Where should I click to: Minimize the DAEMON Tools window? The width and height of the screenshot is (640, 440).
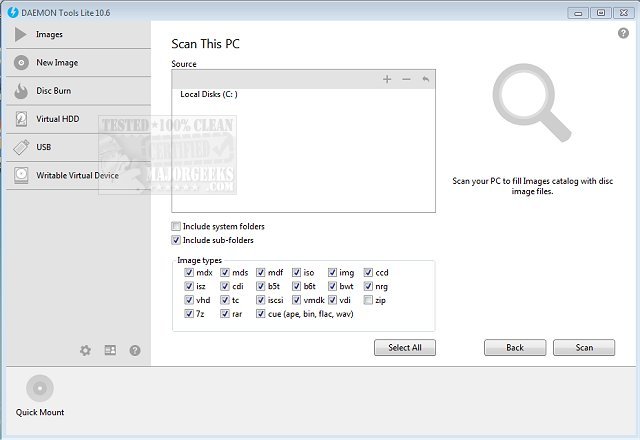[x=578, y=13]
